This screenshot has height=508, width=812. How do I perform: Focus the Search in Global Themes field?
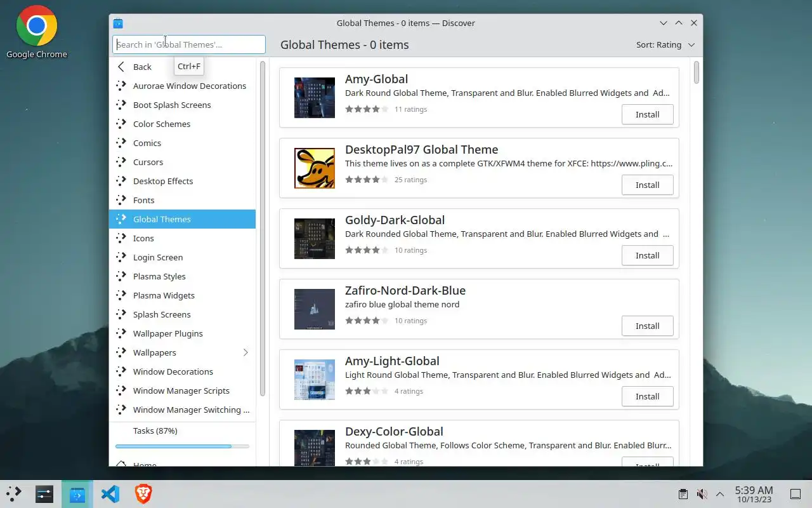[x=189, y=44]
